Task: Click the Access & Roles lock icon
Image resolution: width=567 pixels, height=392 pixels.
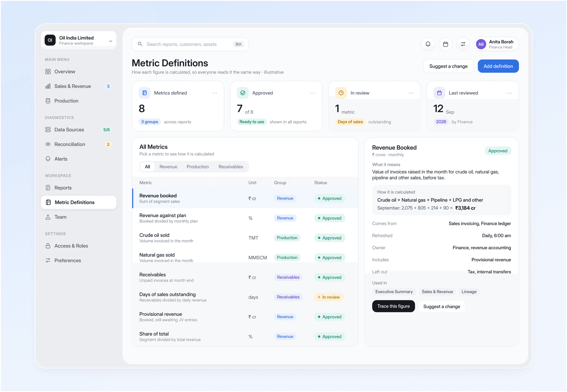Action: pos(48,246)
